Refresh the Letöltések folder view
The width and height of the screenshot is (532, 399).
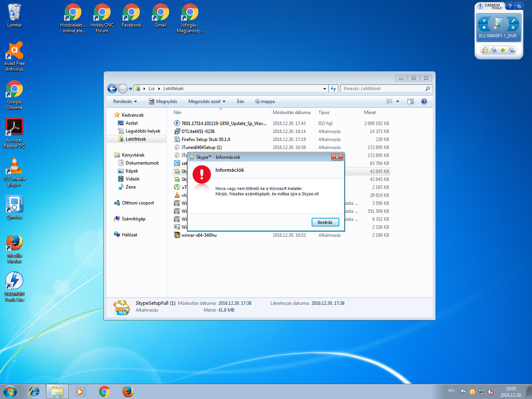(x=333, y=89)
